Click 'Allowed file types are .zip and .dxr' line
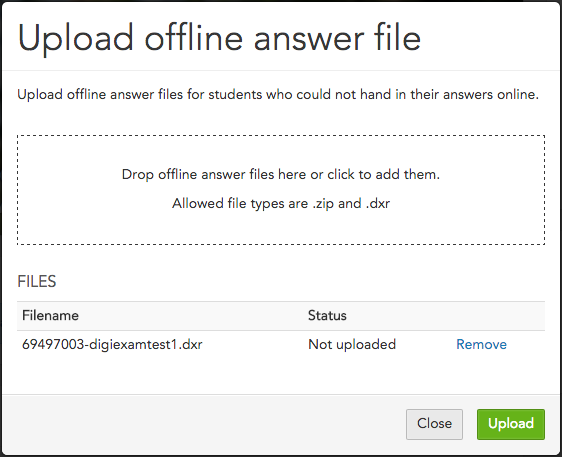Screen dimensions: 562x457 click(x=281, y=204)
